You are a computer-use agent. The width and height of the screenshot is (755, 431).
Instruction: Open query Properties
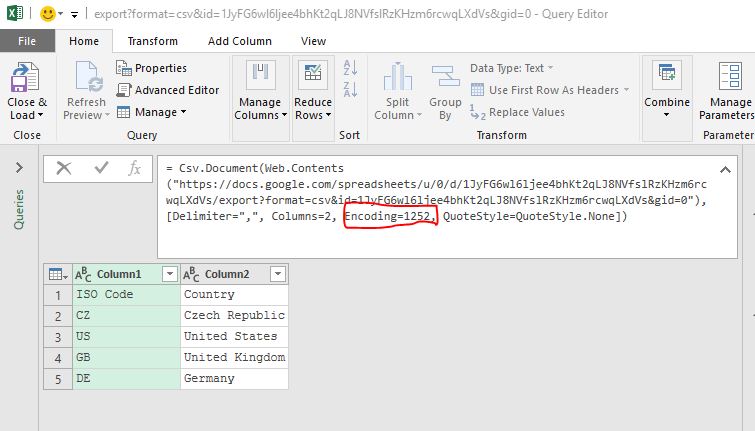151,68
